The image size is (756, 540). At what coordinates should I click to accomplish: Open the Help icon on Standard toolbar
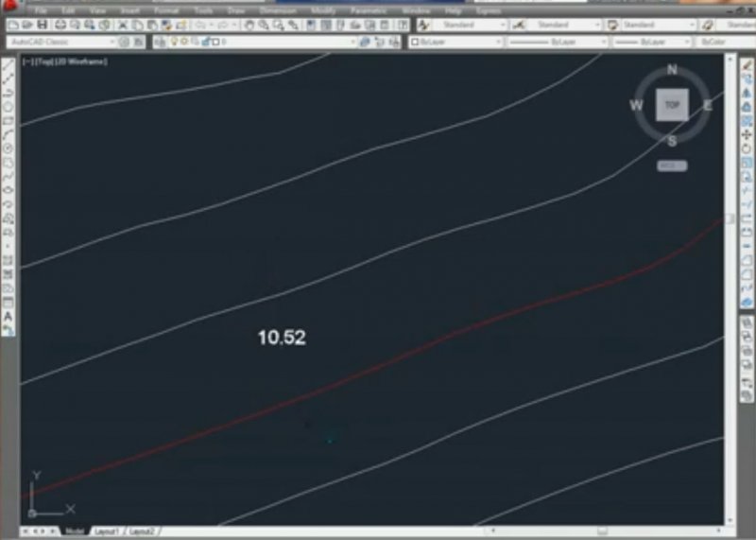click(403, 25)
